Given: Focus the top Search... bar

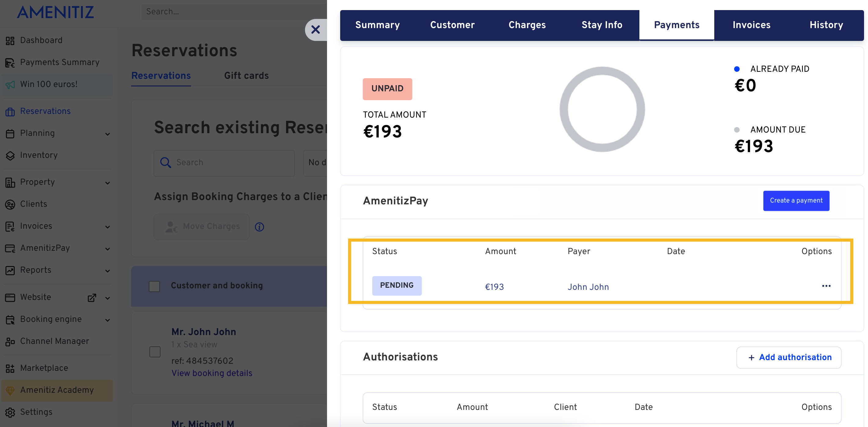Looking at the screenshot, I should click(x=234, y=12).
